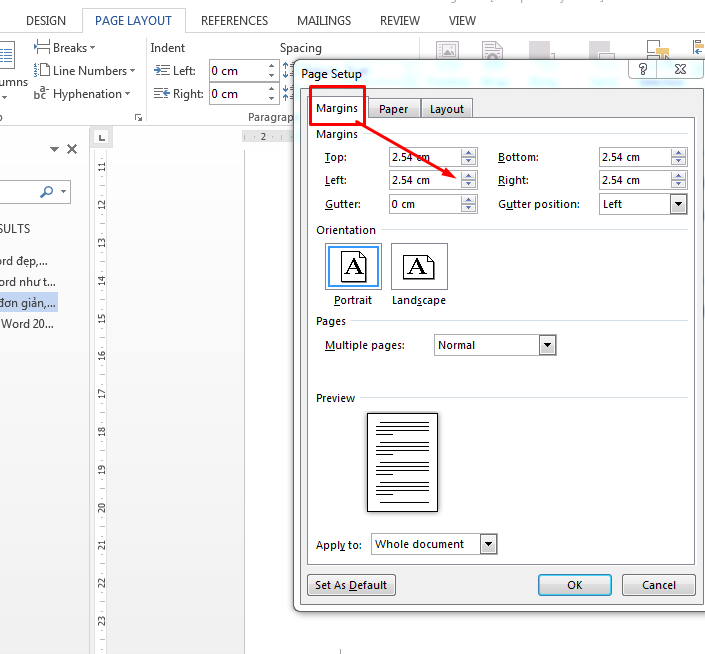The image size is (705, 654).
Task: Click the Left indent value field
Action: [x=236, y=71]
